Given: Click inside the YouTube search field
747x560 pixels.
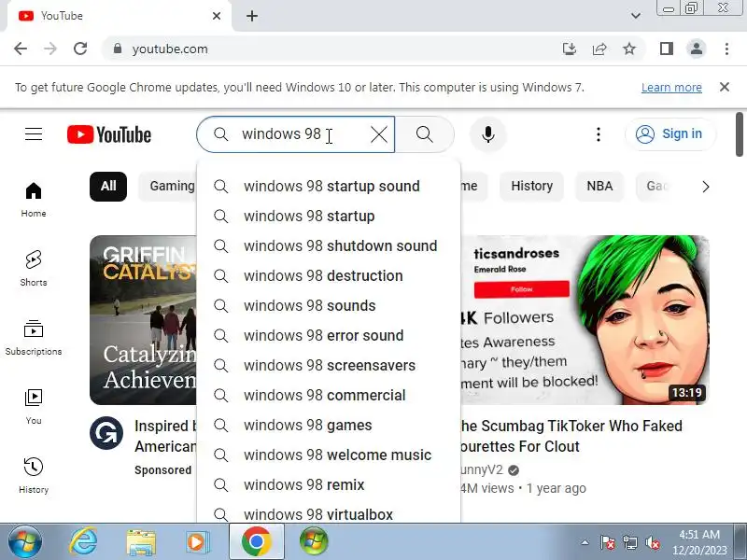Looking at the screenshot, I should pyautogui.click(x=295, y=134).
